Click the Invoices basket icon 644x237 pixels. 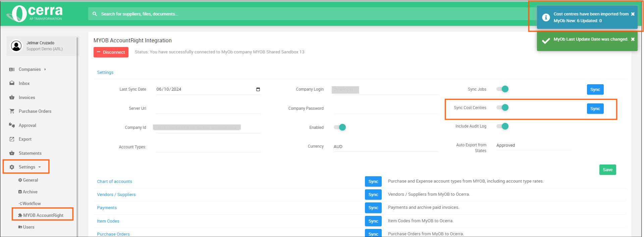(x=12, y=97)
